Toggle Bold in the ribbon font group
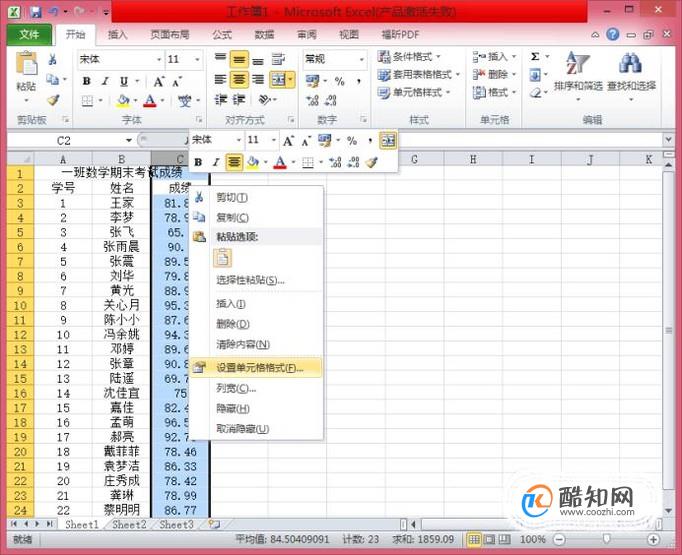 point(87,81)
